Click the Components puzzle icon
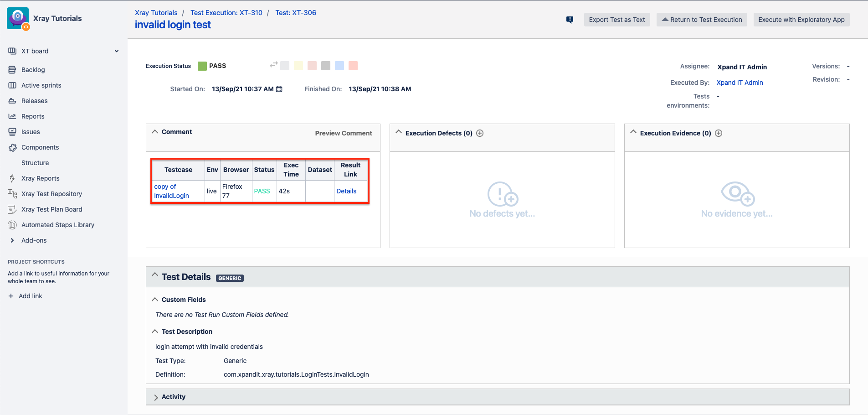This screenshot has height=415, width=868. click(12, 147)
